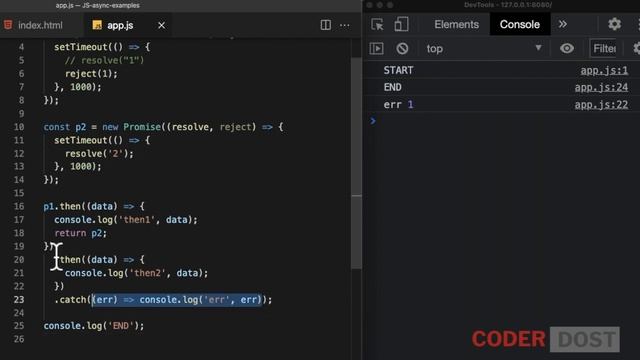The width and height of the screenshot is (640, 360).
Task: Toggle the device toolbar in DevTools
Action: 401,24
